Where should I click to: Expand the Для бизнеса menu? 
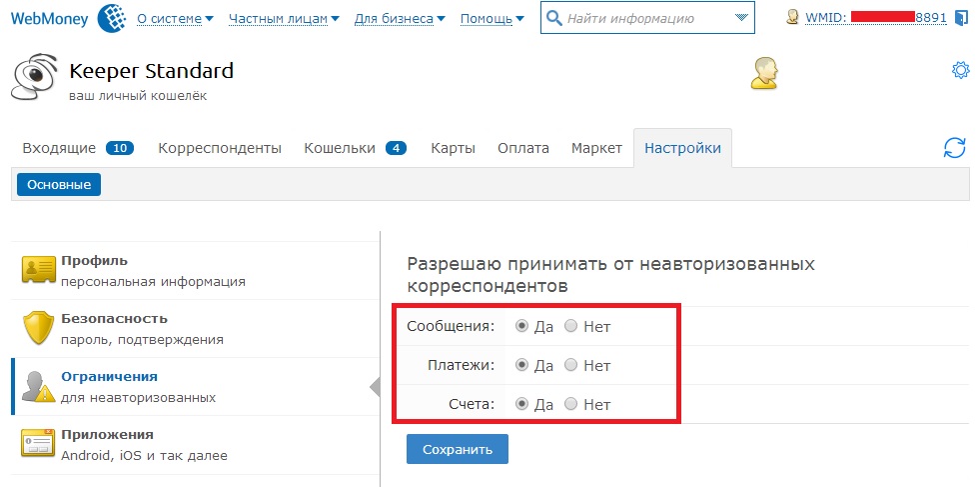pos(400,19)
